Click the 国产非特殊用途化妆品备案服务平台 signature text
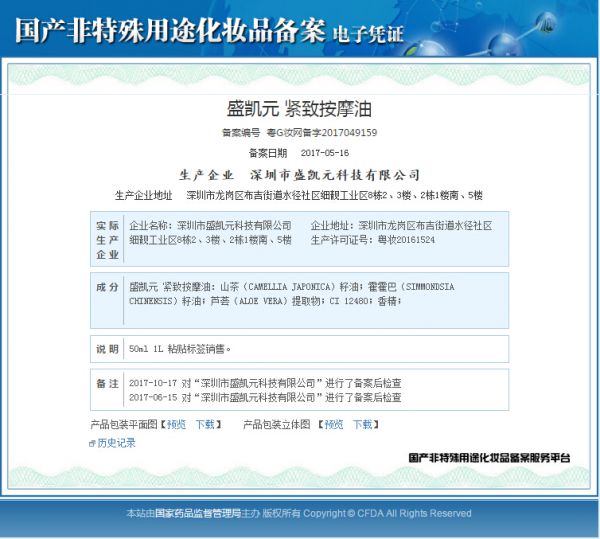The width and height of the screenshot is (600, 539). click(489, 458)
